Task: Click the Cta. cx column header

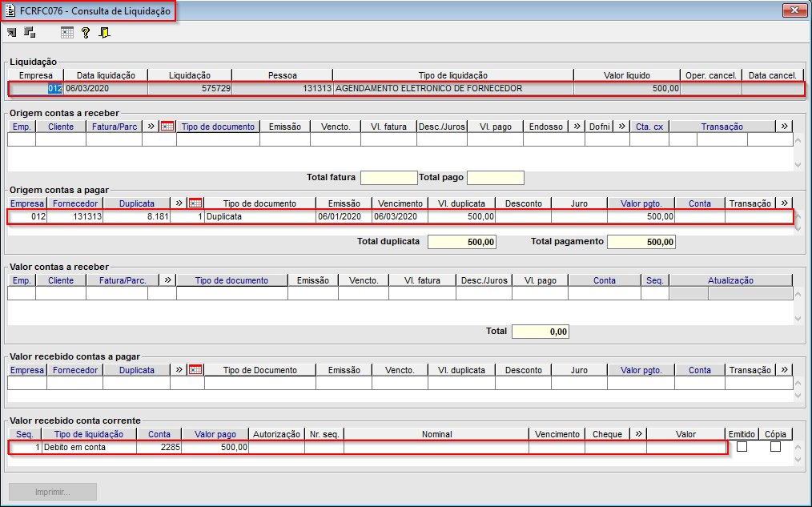Action: (x=649, y=127)
